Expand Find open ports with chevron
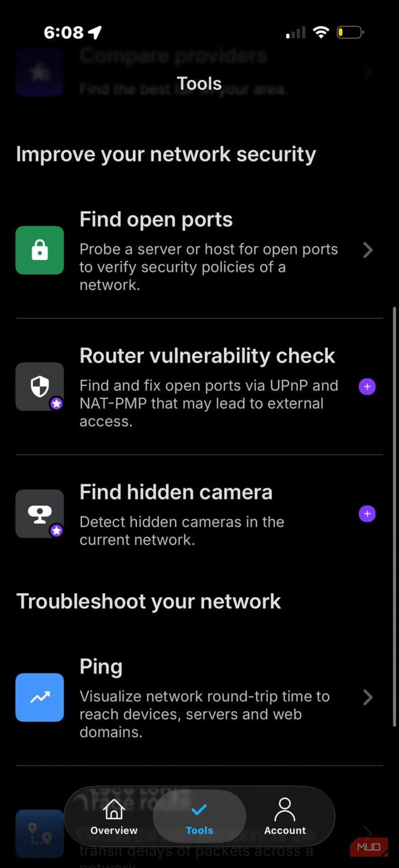Screen dimensions: 399x868 pos(368,250)
